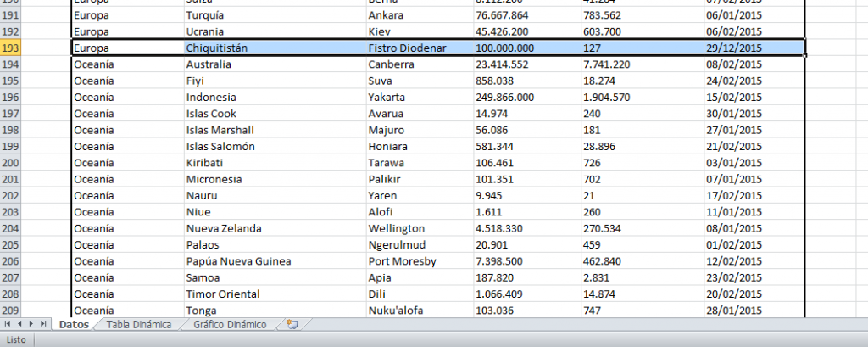Select row header 205

(x=10, y=245)
